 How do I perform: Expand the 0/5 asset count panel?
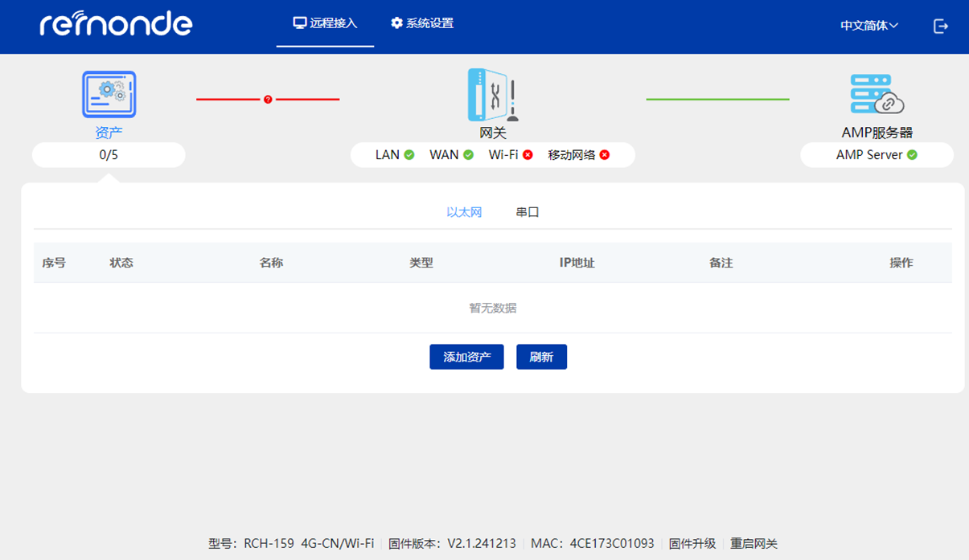[x=109, y=154]
